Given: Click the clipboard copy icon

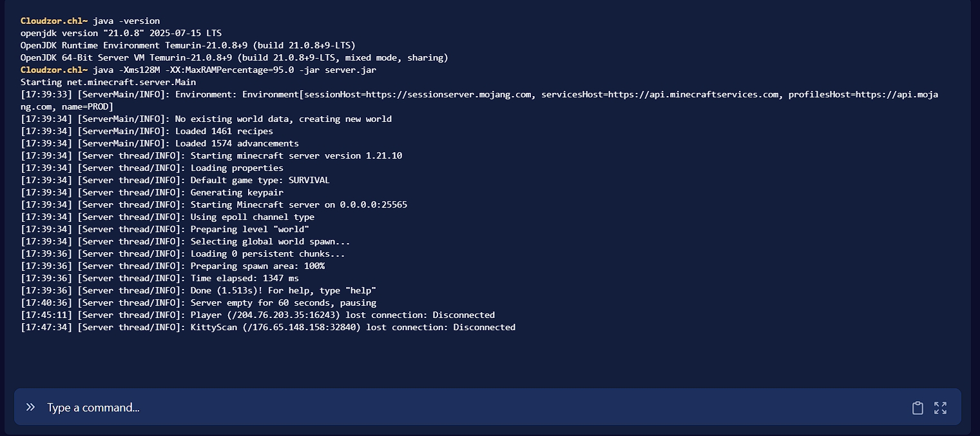Looking at the screenshot, I should point(918,408).
